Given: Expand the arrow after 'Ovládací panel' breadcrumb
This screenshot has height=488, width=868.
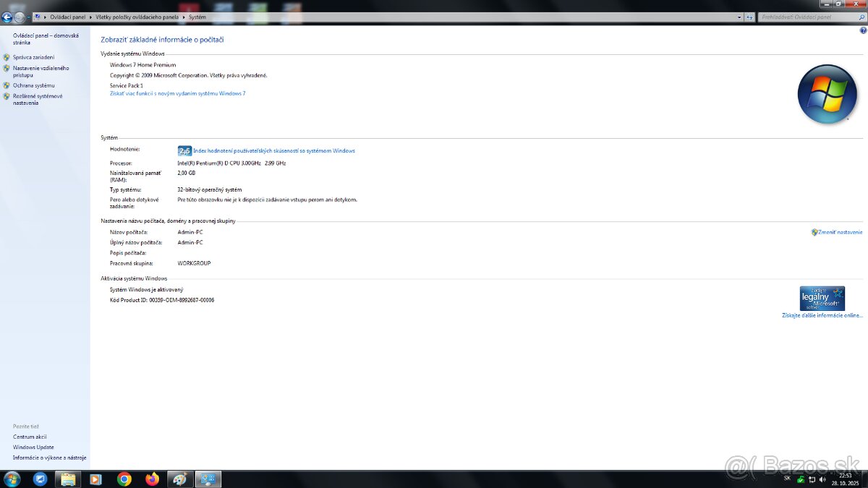Looking at the screenshot, I should point(90,17).
